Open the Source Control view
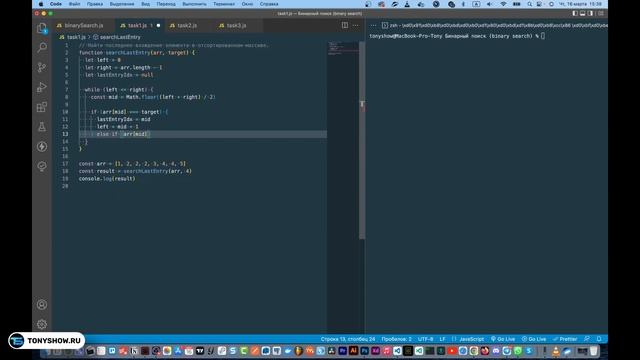 42,67
